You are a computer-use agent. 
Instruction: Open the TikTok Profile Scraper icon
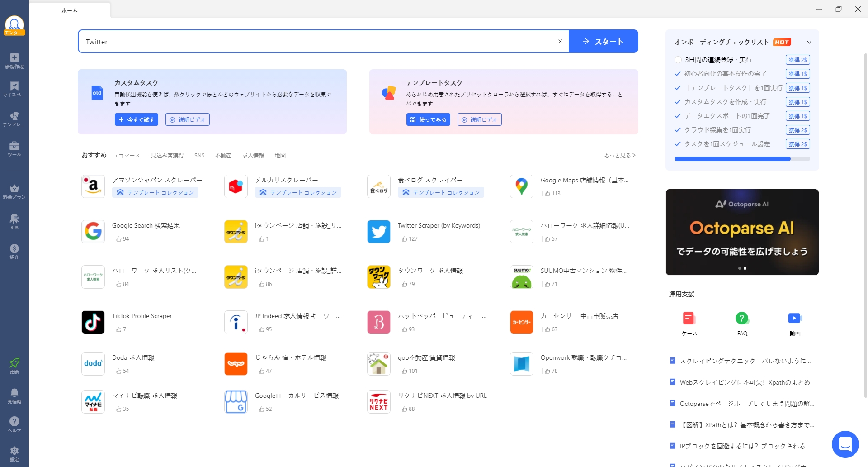click(93, 322)
